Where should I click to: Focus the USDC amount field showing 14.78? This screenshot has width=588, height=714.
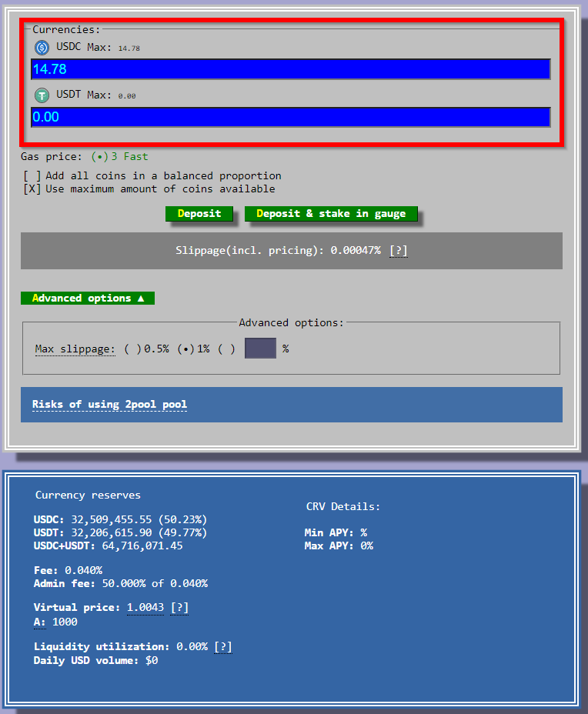click(x=291, y=69)
